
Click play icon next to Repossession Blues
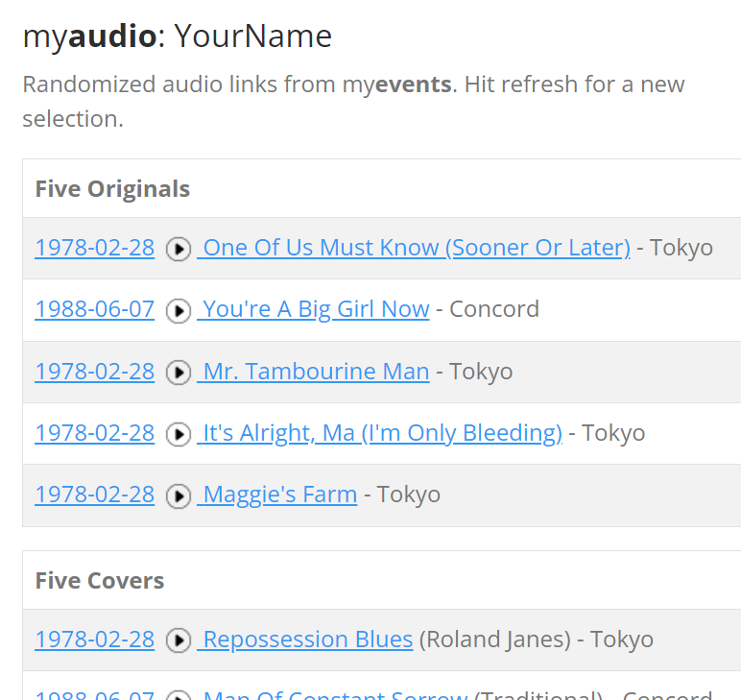[178, 640]
